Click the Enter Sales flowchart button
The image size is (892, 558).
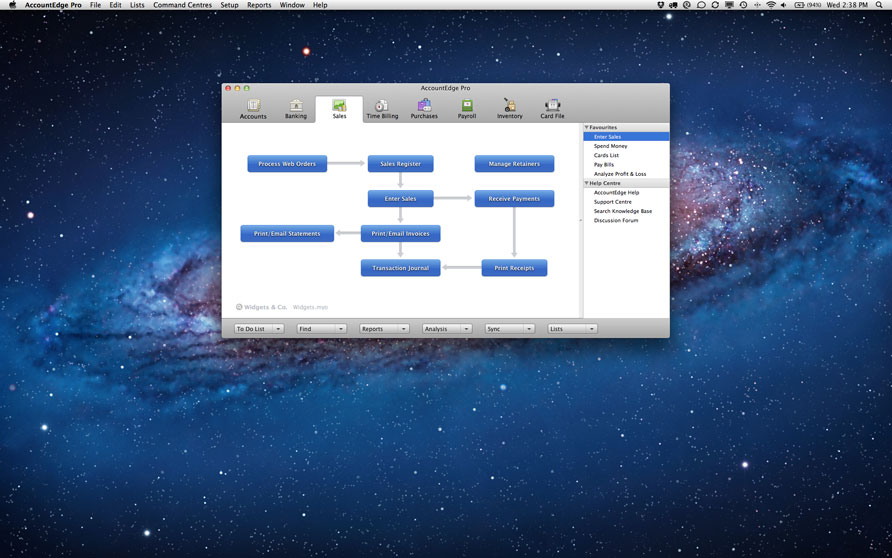pos(400,199)
